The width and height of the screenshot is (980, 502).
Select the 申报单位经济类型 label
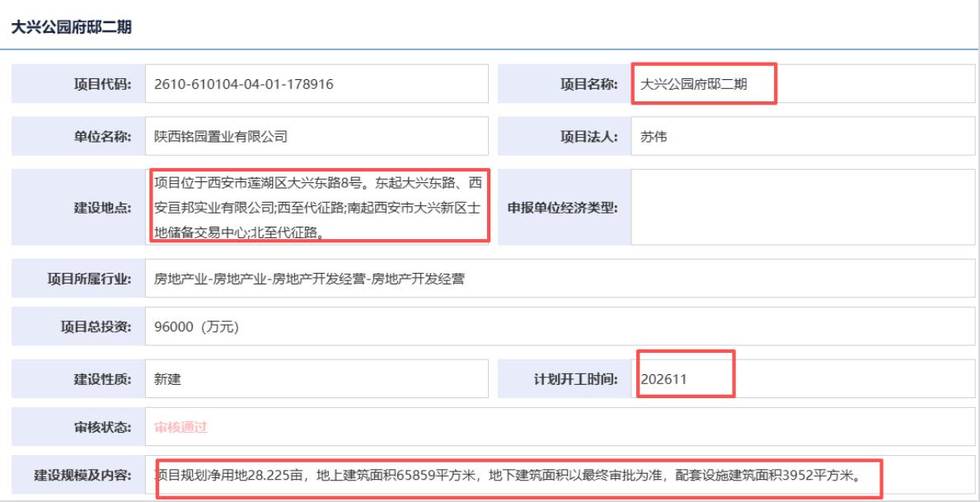click(x=562, y=208)
